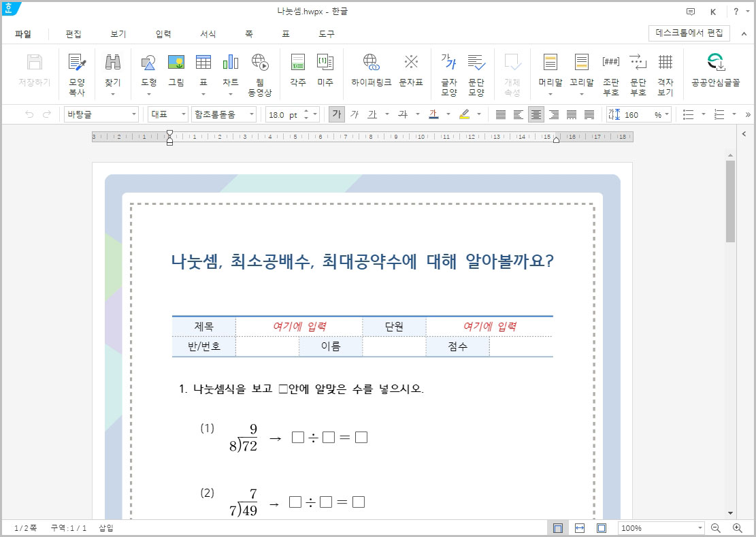Click the 데스크톱에서 편집 button
This screenshot has height=537, width=756.
pos(690,33)
